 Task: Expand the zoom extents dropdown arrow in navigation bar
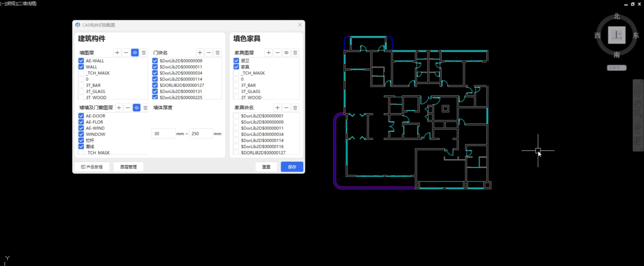(x=638, y=120)
